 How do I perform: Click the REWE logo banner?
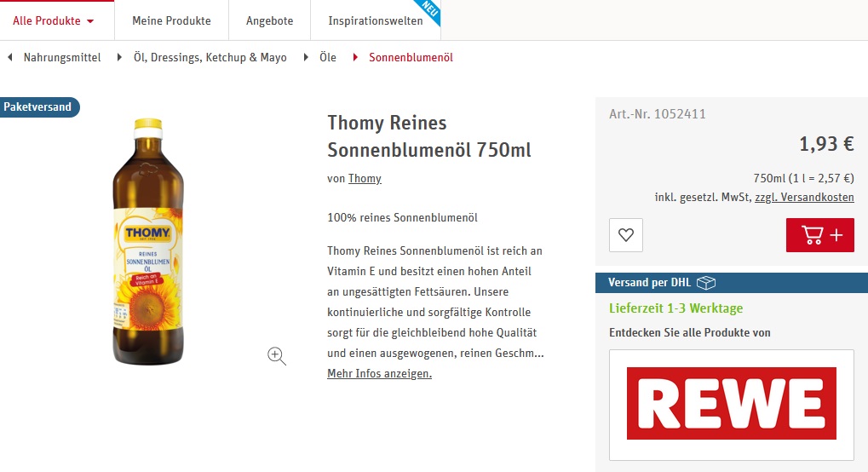tap(731, 405)
